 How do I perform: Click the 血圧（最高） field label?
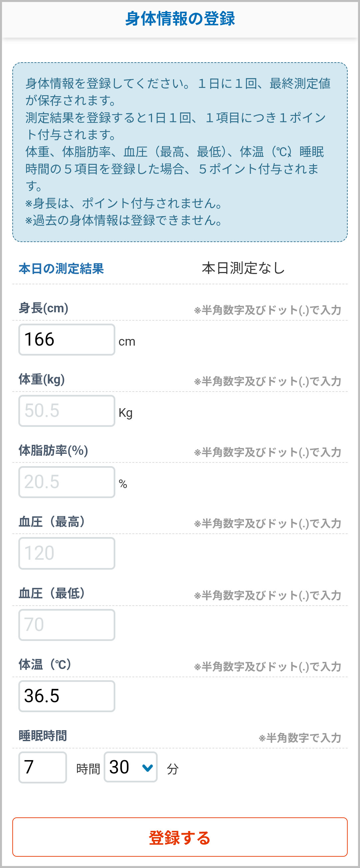52,522
